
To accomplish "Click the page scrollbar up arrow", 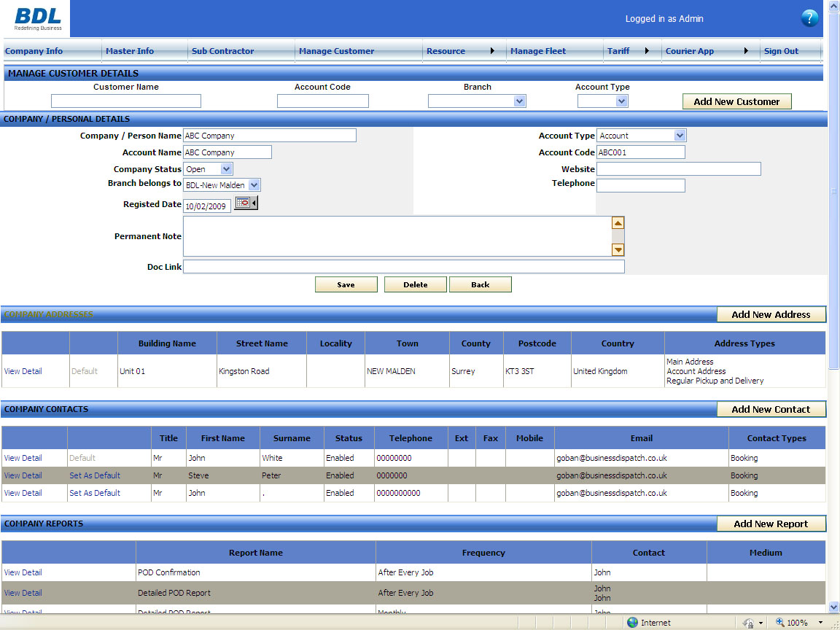I will (833, 6).
